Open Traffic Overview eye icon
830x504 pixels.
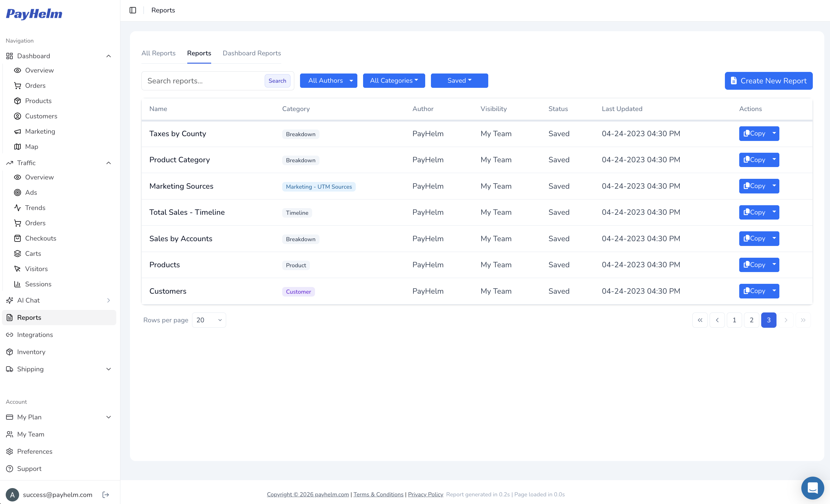coord(18,177)
